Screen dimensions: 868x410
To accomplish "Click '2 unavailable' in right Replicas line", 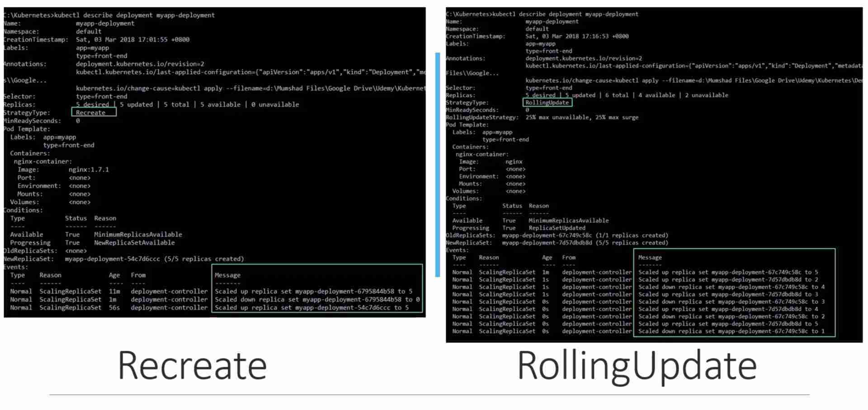I will 707,95.
